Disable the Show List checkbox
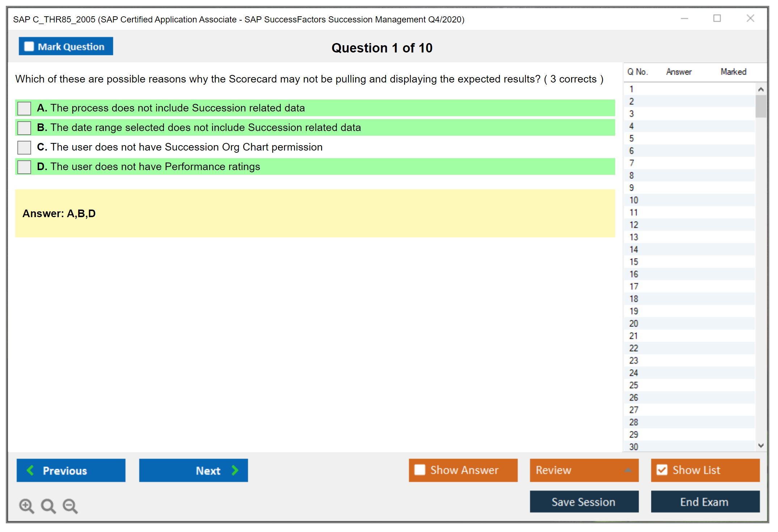The image size is (778, 532). (662, 470)
